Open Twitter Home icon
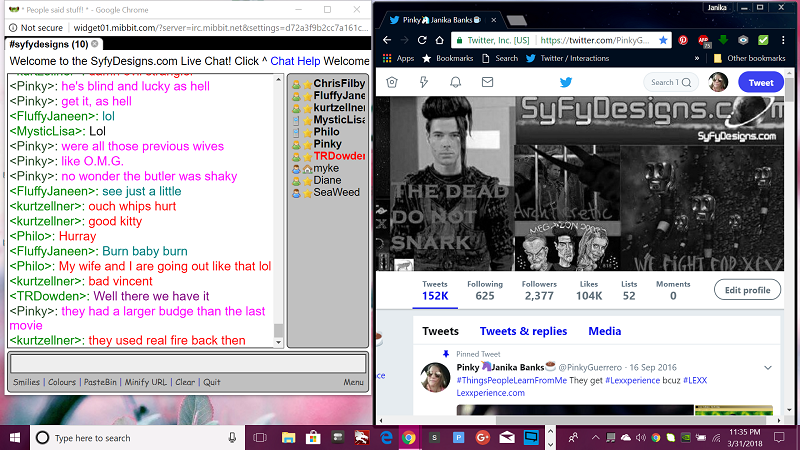This screenshot has height=450, width=800. (x=392, y=82)
